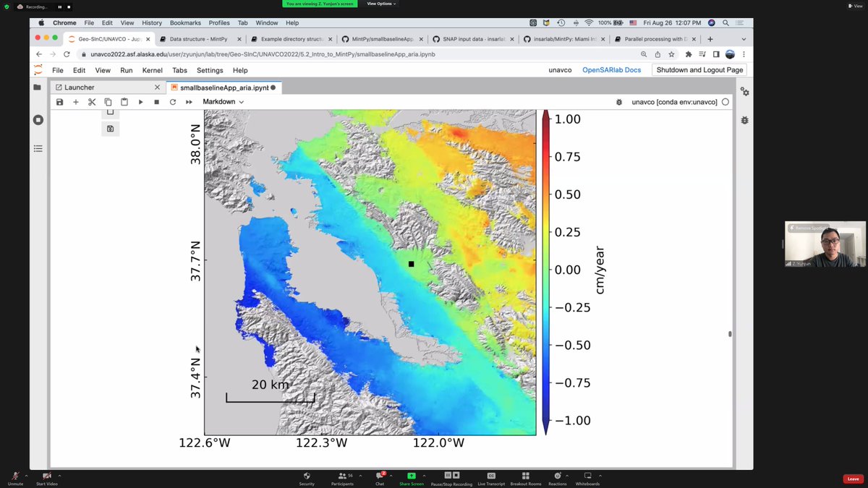
Task: Unmute the microphone in Zoom
Action: tap(15, 478)
